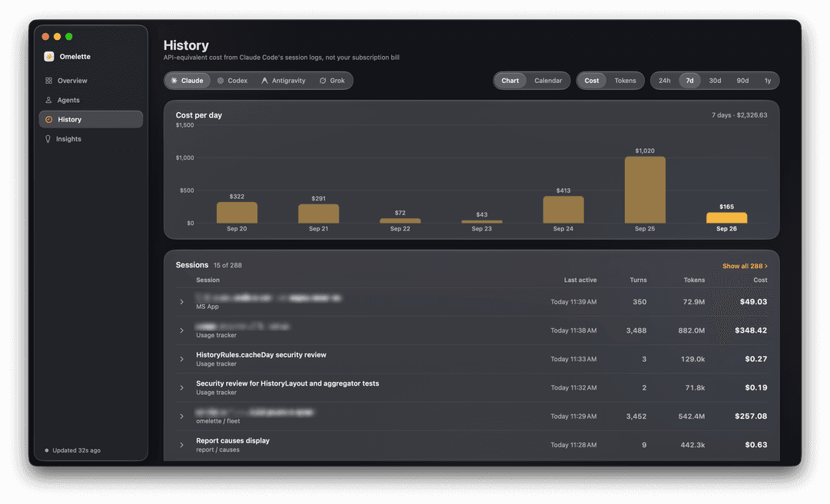
Task: Show Tokens metric
Action: tap(625, 81)
